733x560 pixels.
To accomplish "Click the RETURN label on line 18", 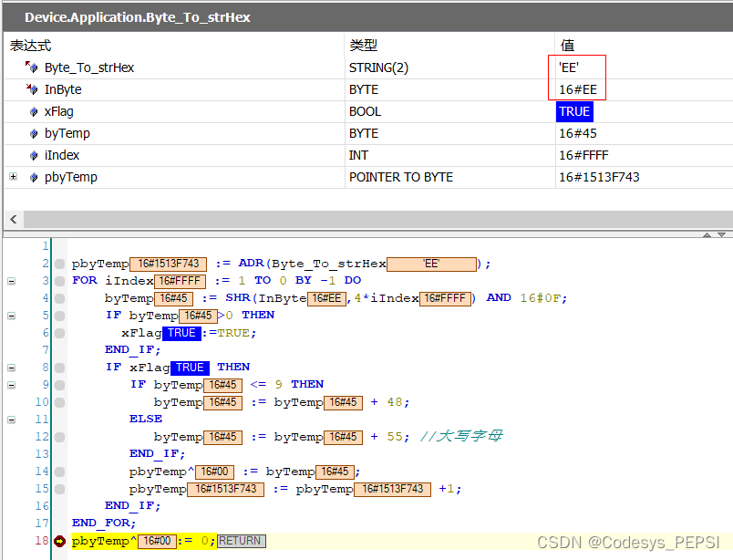I will point(242,541).
